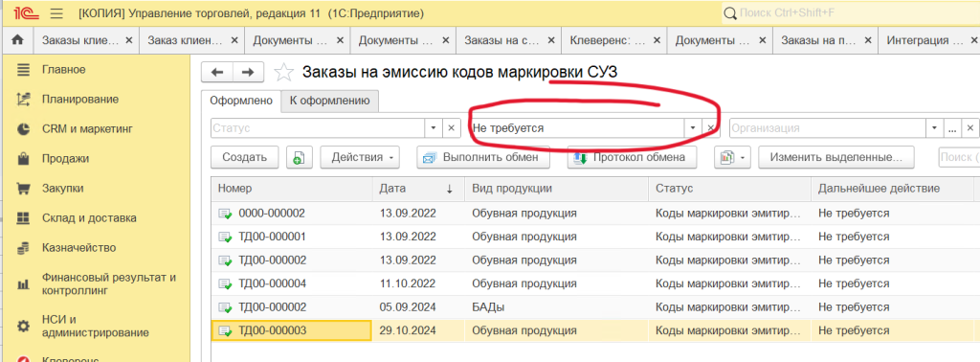
Task: Close the Заказ клиен… tab
Action: pyautogui.click(x=234, y=40)
